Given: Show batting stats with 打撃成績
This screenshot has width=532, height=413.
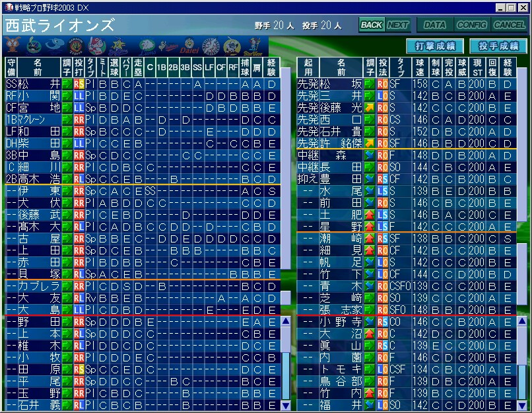Looking at the screenshot, I should tap(434, 46).
